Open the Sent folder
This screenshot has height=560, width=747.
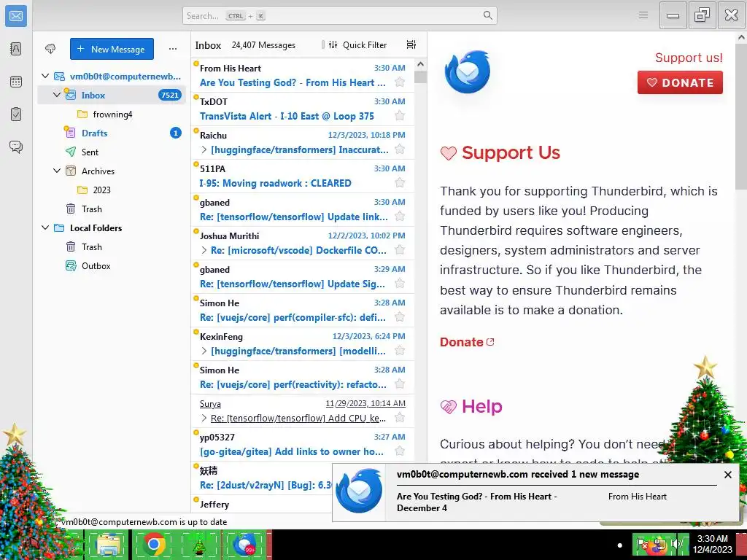(112, 152)
